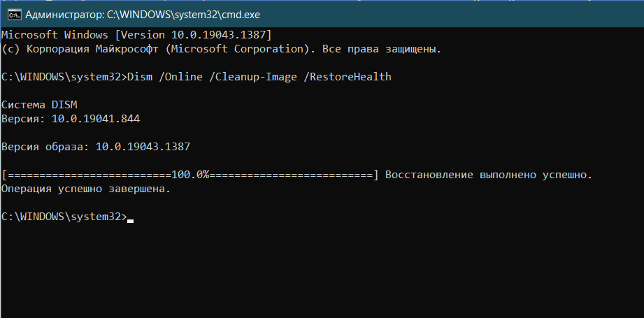Click the empty black console area below prompt
The width and height of the screenshot is (644, 318).
tap(322, 270)
